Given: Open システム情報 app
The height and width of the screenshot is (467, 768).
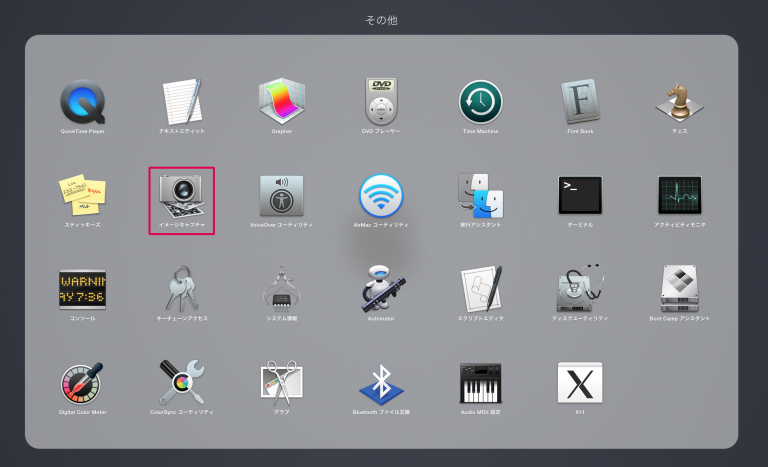Looking at the screenshot, I should pos(282,289).
